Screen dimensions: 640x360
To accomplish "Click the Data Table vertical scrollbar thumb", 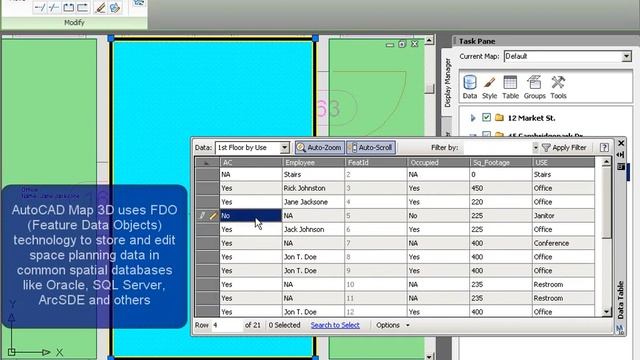I will [606, 202].
